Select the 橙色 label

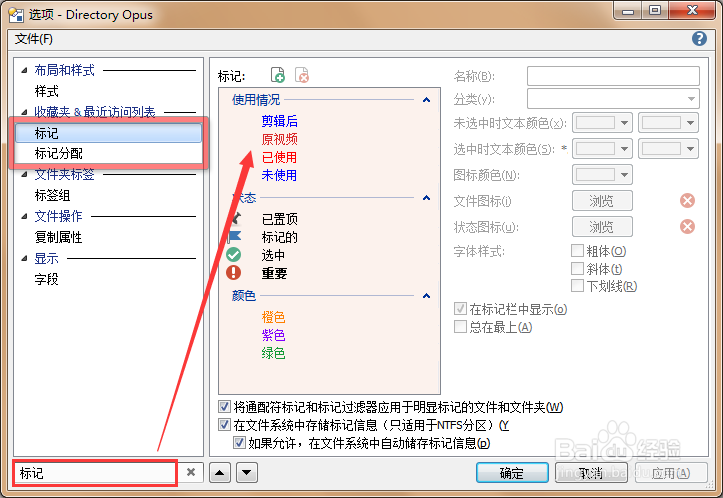(273, 317)
